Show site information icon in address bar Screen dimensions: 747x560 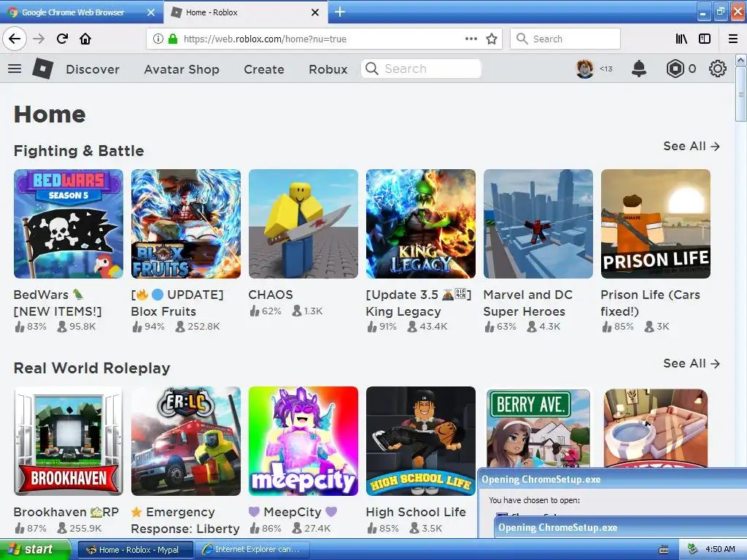158,39
